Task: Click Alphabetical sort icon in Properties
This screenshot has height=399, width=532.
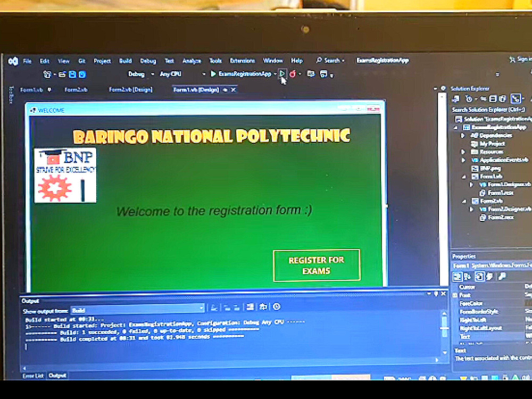Action: click(467, 277)
